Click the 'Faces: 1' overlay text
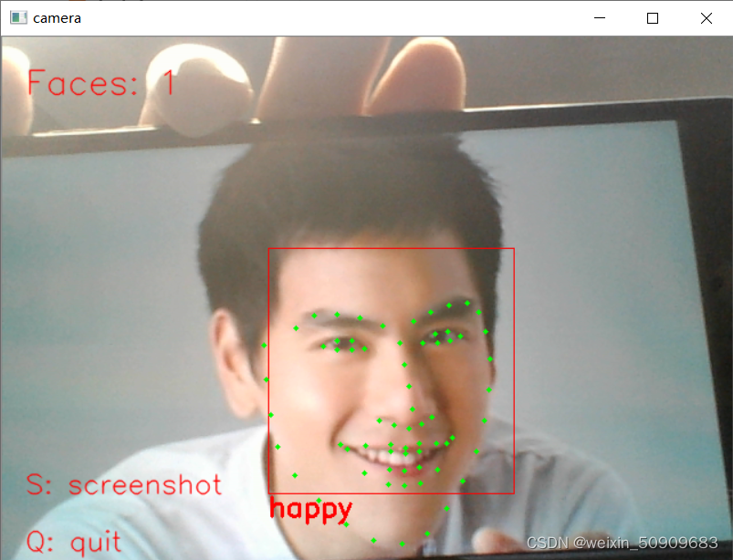733x560 pixels. (x=100, y=83)
